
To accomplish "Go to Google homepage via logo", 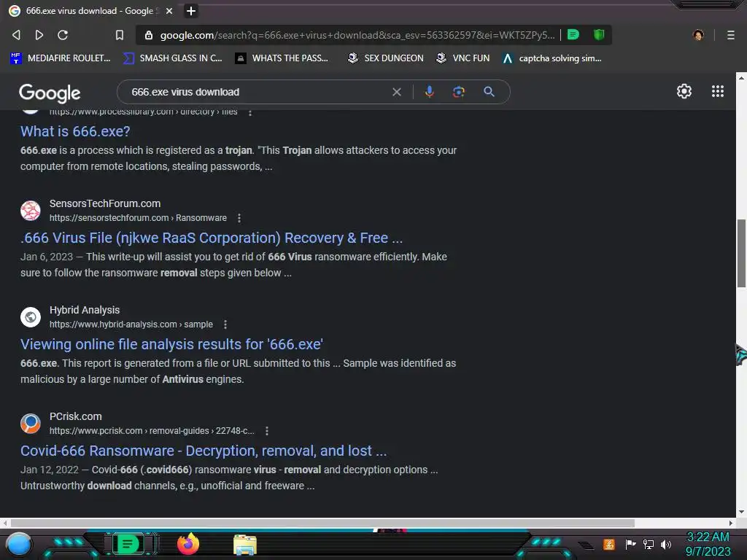I will tap(50, 93).
